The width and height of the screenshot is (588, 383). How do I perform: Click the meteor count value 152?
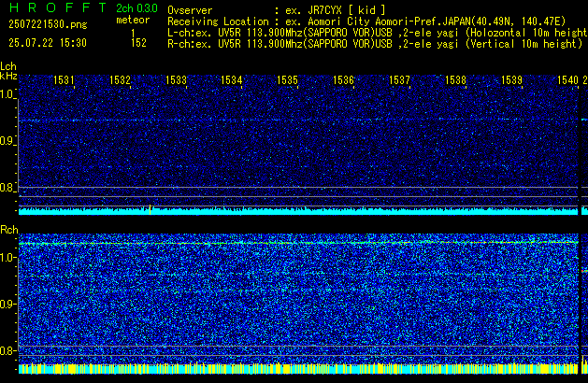pyautogui.click(x=138, y=43)
